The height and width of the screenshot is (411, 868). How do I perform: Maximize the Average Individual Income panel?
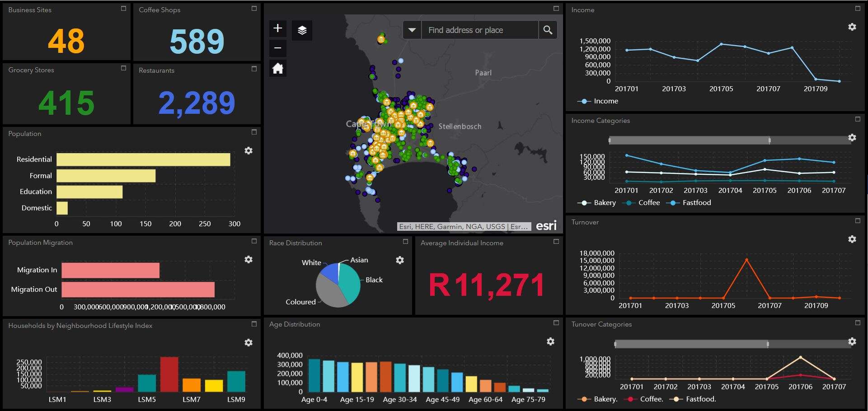pos(556,242)
